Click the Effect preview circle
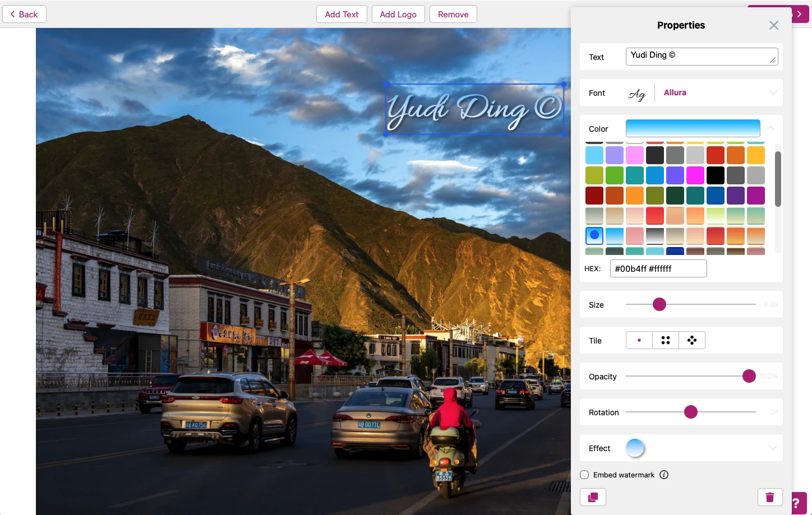Image resolution: width=812 pixels, height=515 pixels. (x=635, y=448)
